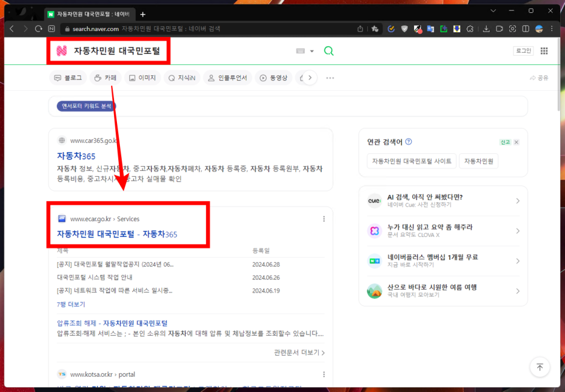Click 엔서포터 키워드 분석 button

[87, 106]
